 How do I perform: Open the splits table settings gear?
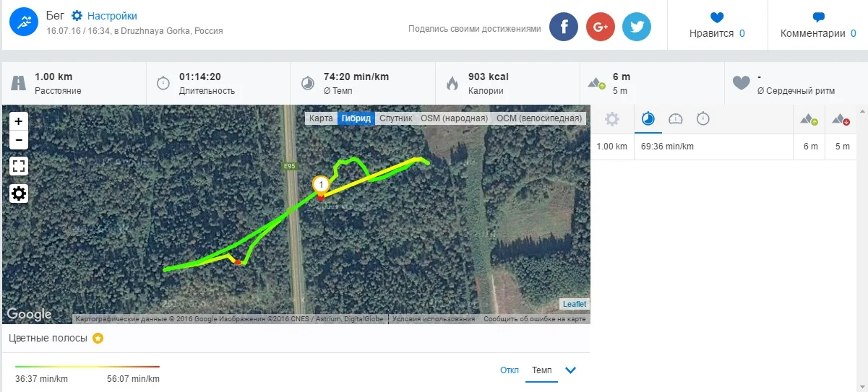(612, 119)
